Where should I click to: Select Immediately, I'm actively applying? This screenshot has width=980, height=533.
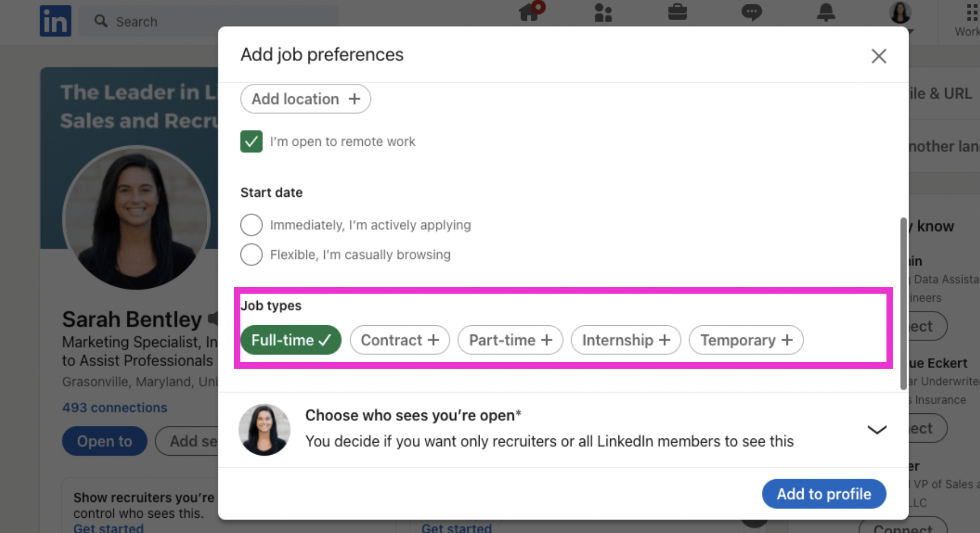[251, 225]
